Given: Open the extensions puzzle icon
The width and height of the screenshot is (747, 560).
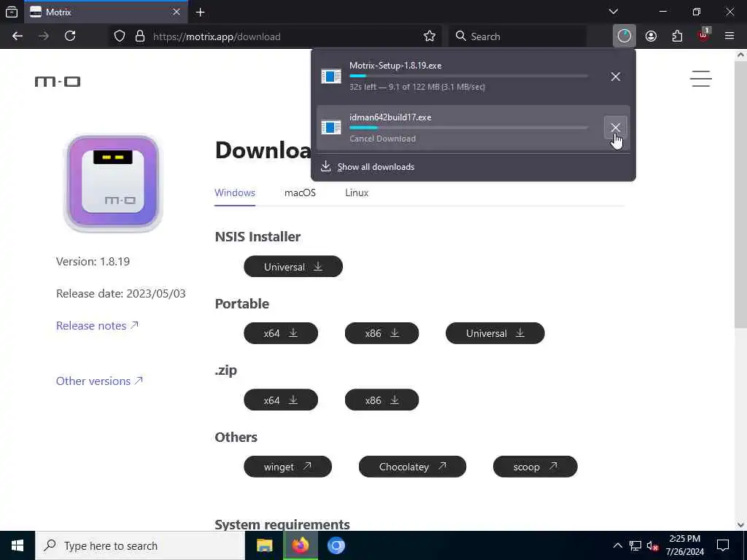Looking at the screenshot, I should (677, 36).
